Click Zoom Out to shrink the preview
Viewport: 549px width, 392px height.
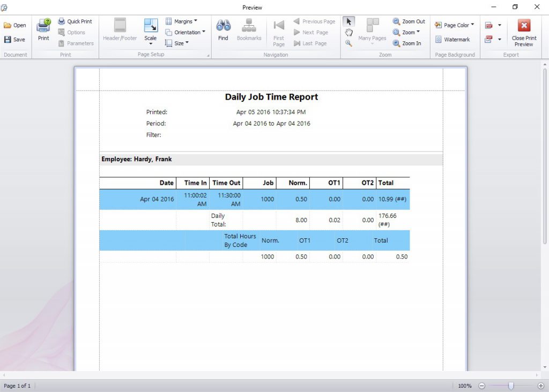[x=409, y=21]
